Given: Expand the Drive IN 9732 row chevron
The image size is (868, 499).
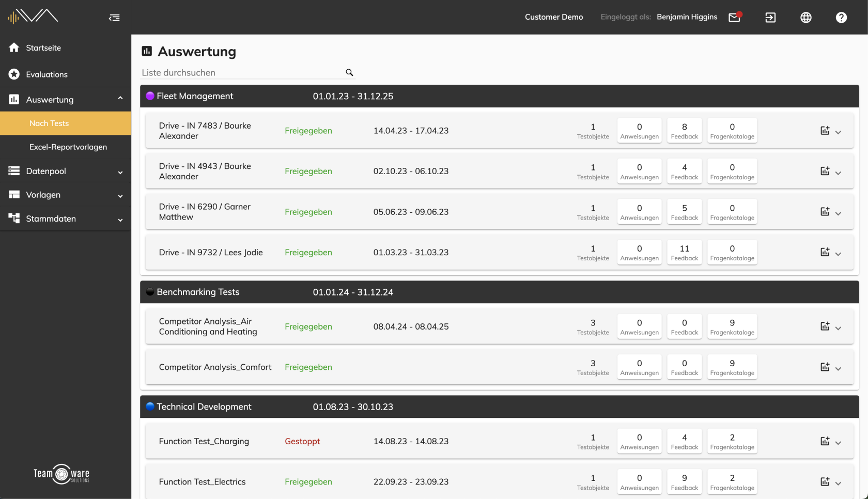Looking at the screenshot, I should point(838,254).
